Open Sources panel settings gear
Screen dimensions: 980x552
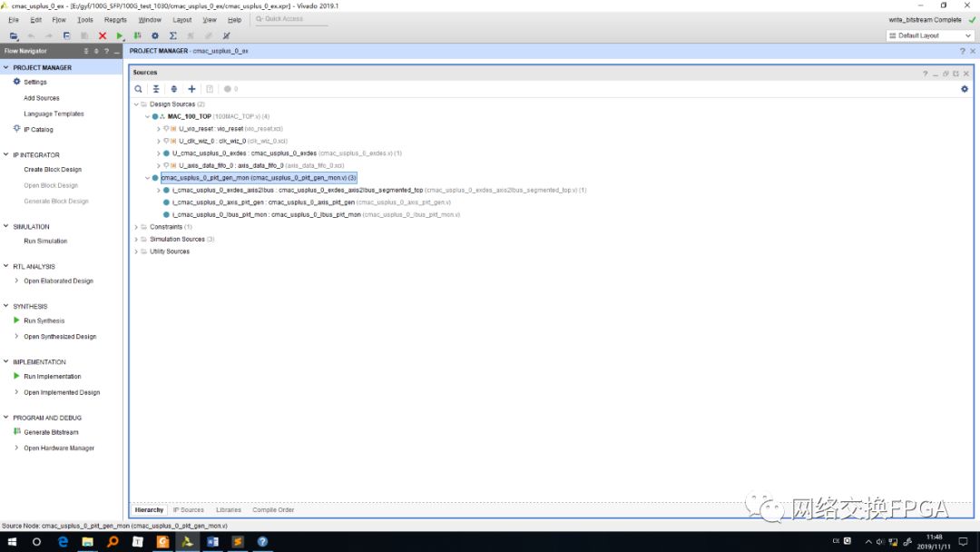click(965, 89)
